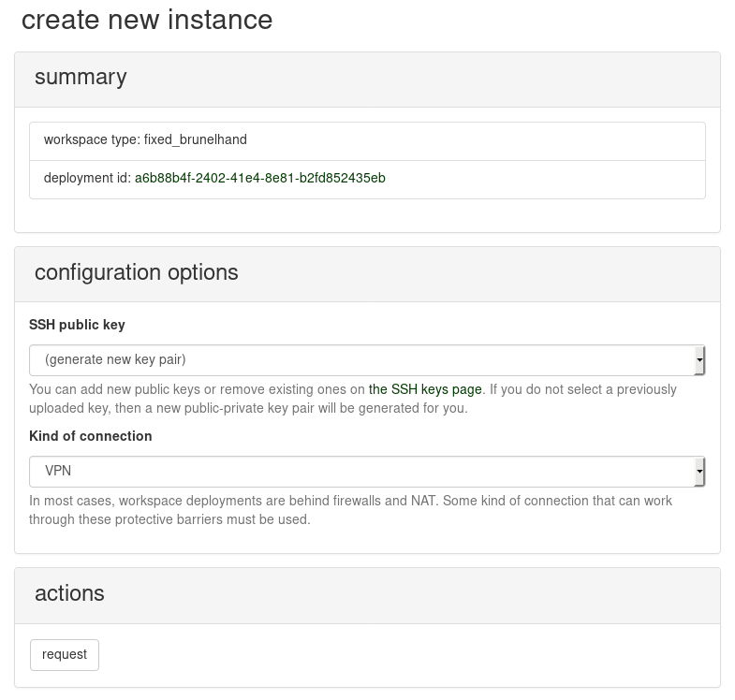735x700 pixels.
Task: Click the SSH public key label
Action: pyautogui.click(x=77, y=325)
